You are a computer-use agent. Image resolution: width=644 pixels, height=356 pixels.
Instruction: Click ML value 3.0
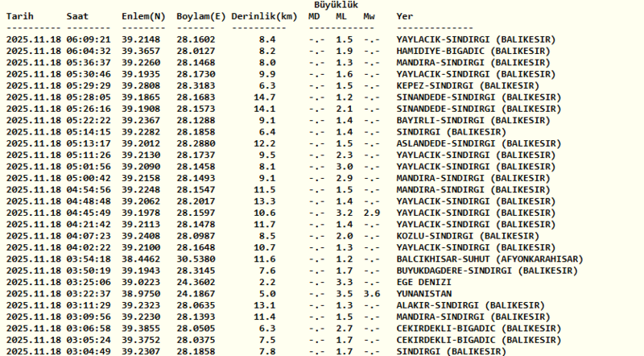[x=345, y=166]
